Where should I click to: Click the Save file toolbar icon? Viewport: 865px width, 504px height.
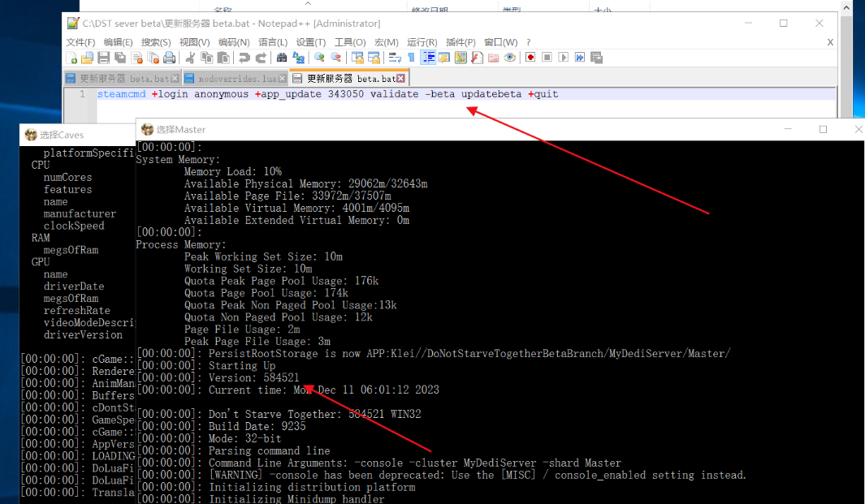tap(103, 58)
